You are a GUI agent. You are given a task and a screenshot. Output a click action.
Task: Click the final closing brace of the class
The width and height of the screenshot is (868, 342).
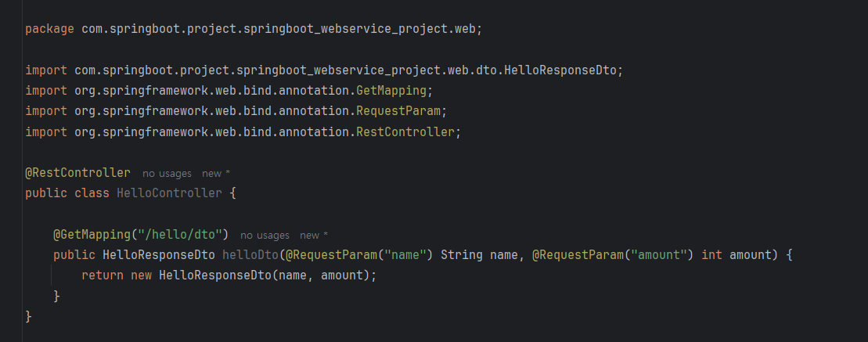coord(29,316)
